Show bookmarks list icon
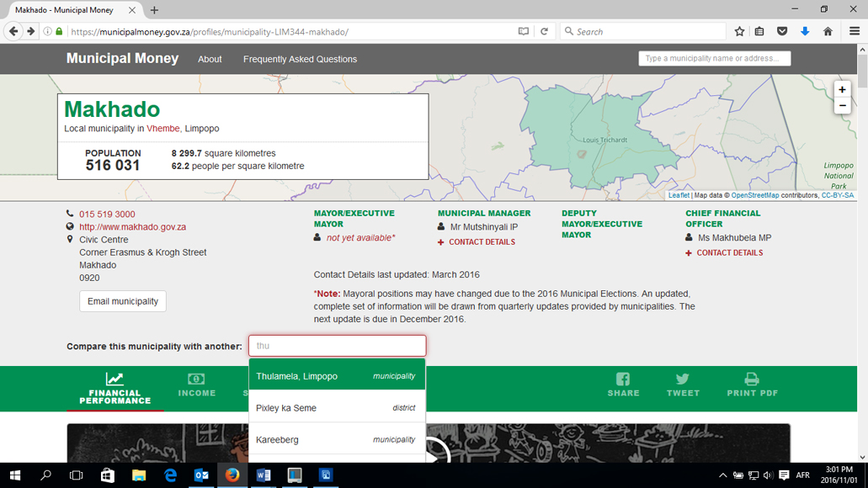868x488 pixels. coord(759,31)
